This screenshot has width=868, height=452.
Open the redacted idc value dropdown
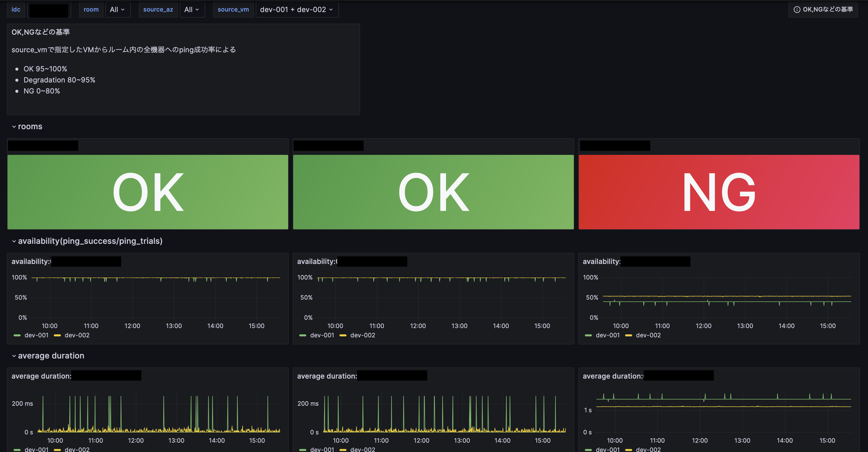coord(49,10)
